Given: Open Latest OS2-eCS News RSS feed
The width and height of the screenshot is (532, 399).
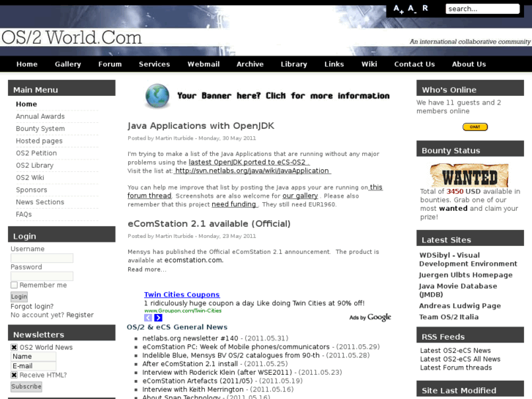Looking at the screenshot, I should pos(455,351).
